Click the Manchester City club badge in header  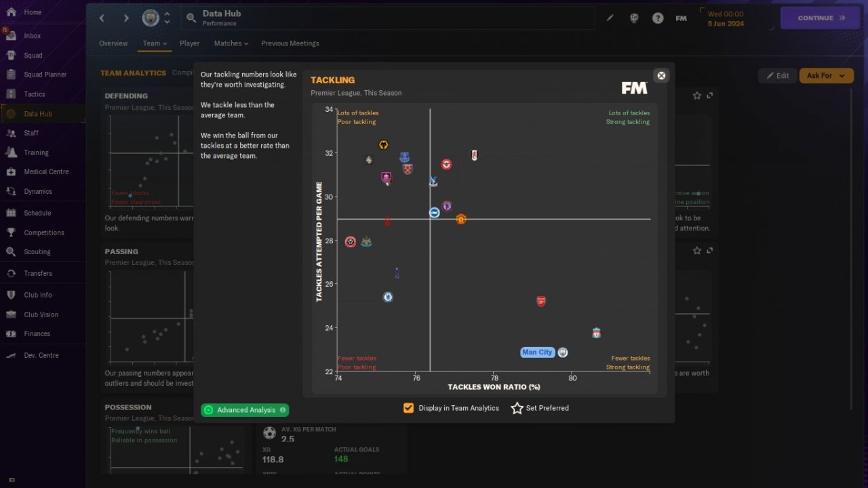point(150,18)
